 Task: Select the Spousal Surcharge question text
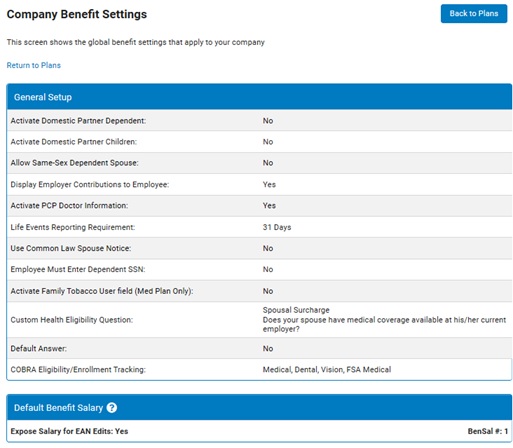point(384,320)
